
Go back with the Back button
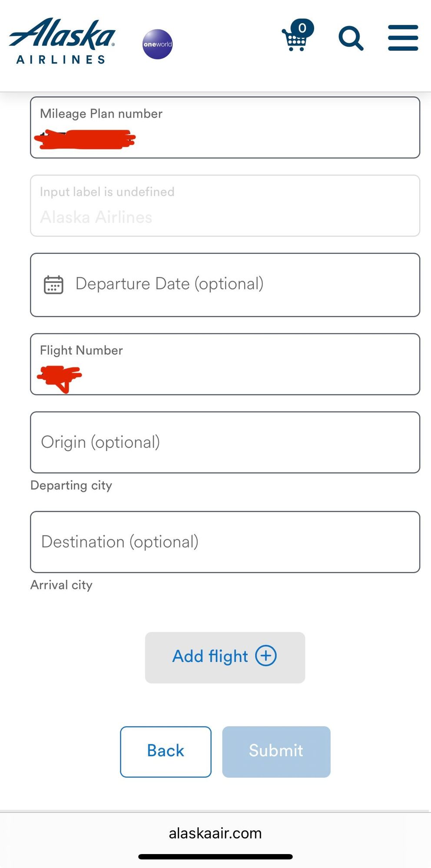(166, 751)
